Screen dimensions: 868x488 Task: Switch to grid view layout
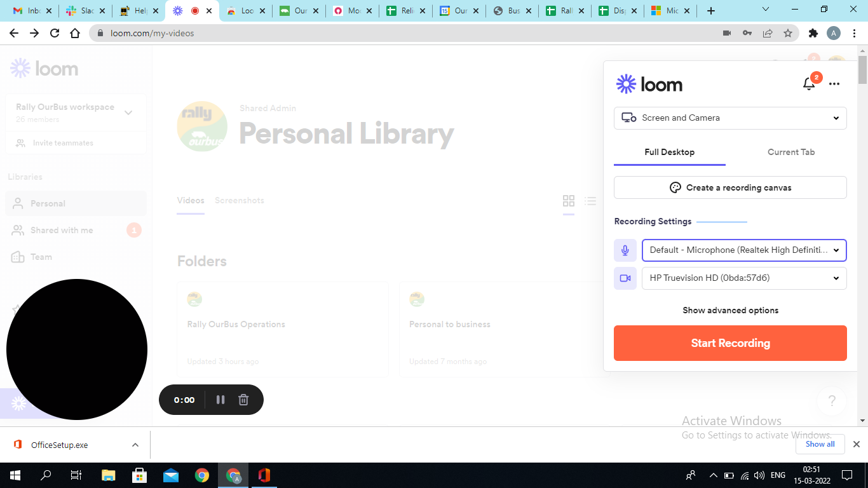click(x=569, y=201)
